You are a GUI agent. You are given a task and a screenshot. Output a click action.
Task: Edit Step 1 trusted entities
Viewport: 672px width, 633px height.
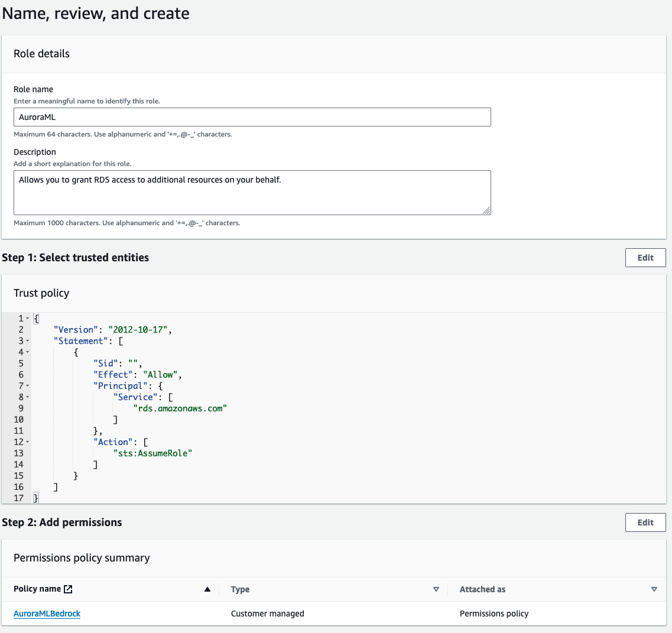tap(645, 258)
